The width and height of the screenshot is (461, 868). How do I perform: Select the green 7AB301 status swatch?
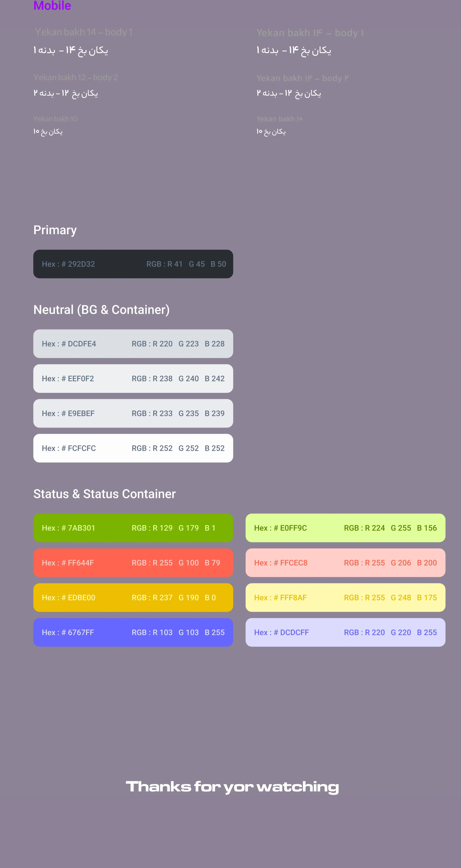(x=133, y=528)
